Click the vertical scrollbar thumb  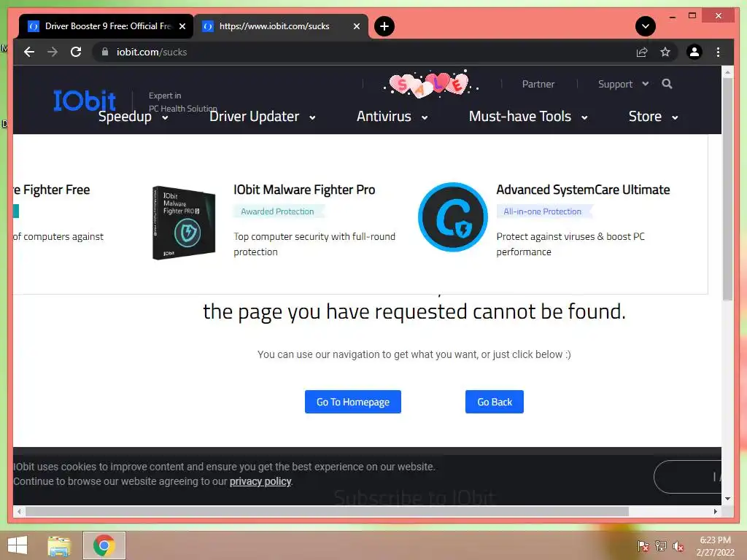[x=727, y=189]
